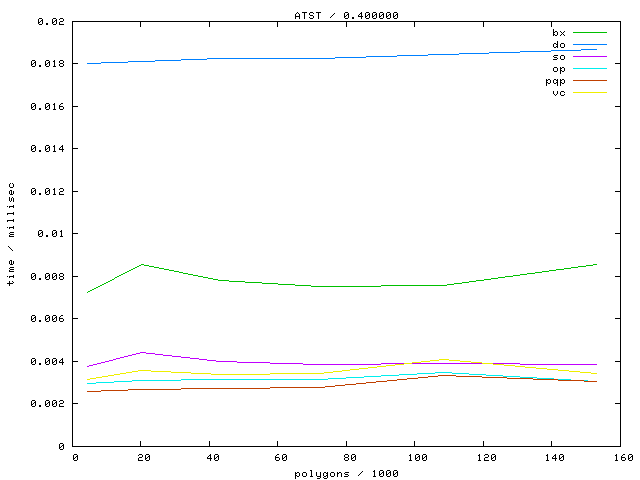Click the "op" legend label
This screenshot has width=640, height=480.
click(558, 69)
